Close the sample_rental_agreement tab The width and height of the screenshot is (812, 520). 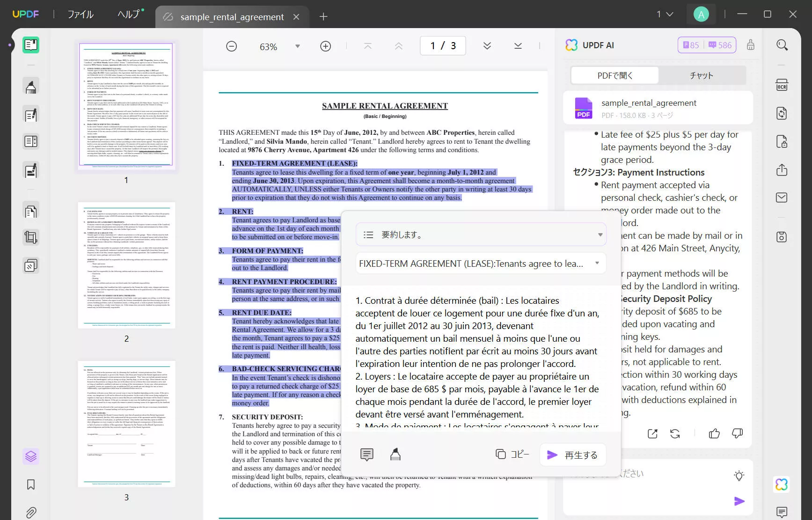pyautogui.click(x=296, y=17)
